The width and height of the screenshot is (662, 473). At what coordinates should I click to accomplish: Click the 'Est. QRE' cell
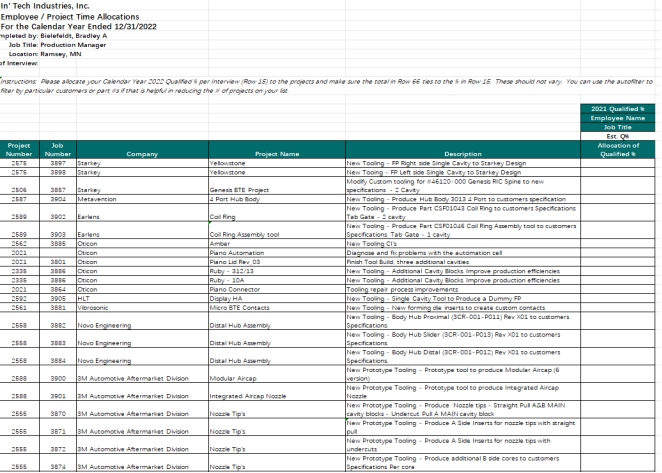click(x=617, y=136)
